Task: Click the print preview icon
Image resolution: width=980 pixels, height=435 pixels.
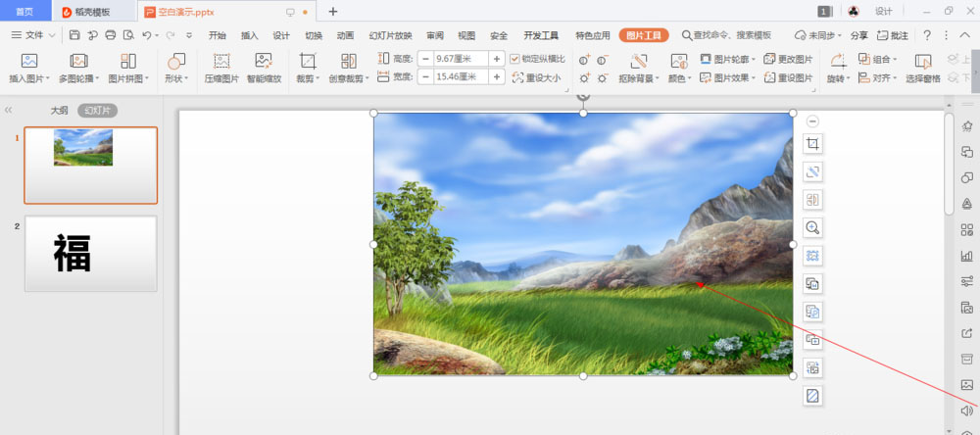Action: click(128, 35)
